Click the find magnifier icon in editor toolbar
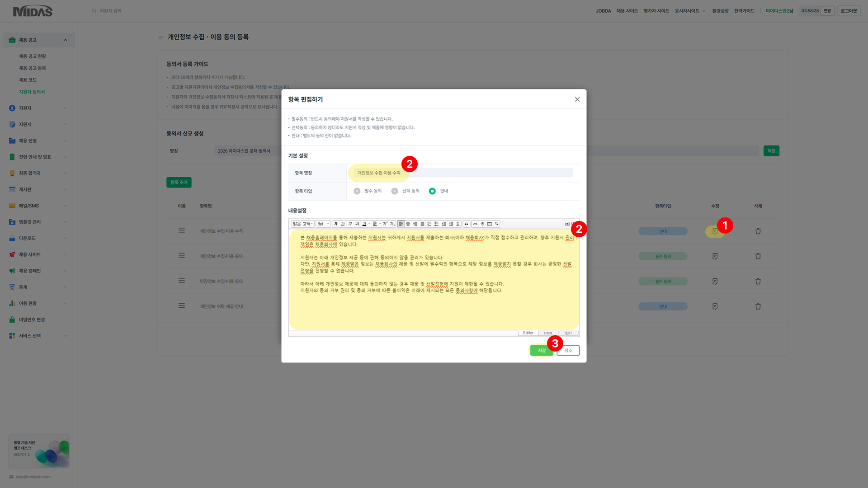The height and width of the screenshot is (488, 868). (x=496, y=224)
